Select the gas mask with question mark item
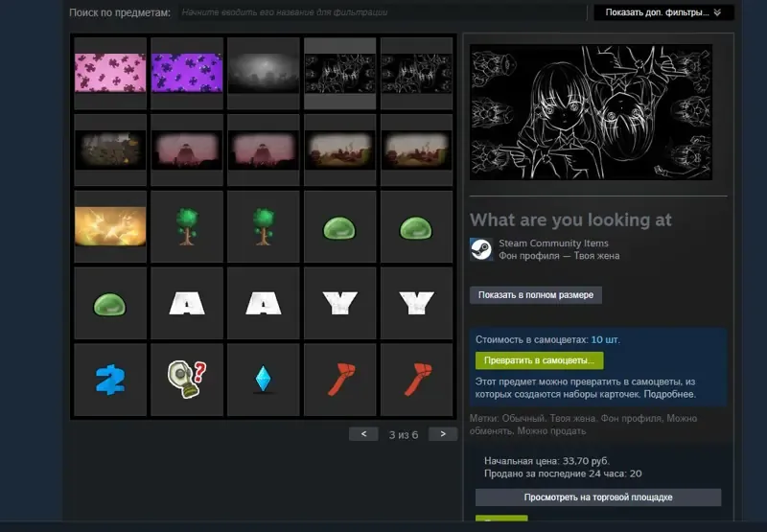Screen dimensions: 767x532 click(x=187, y=380)
